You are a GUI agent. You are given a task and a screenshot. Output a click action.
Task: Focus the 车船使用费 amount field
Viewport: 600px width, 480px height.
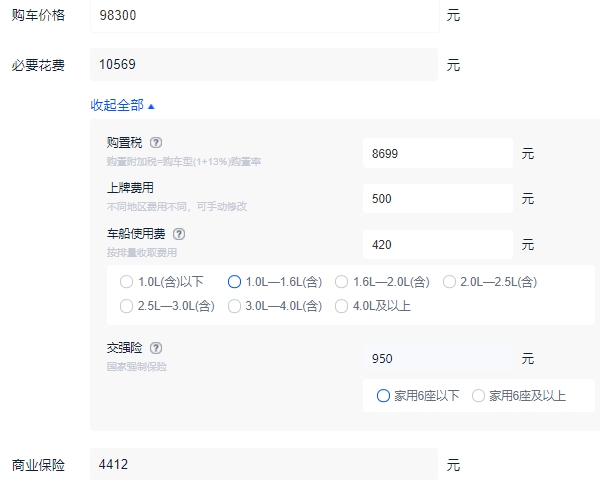(x=437, y=245)
